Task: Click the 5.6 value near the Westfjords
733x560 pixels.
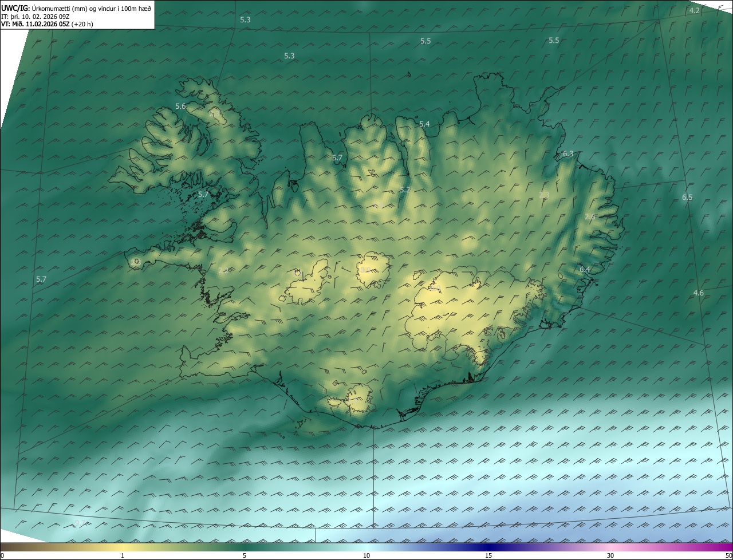Action: 180,107
